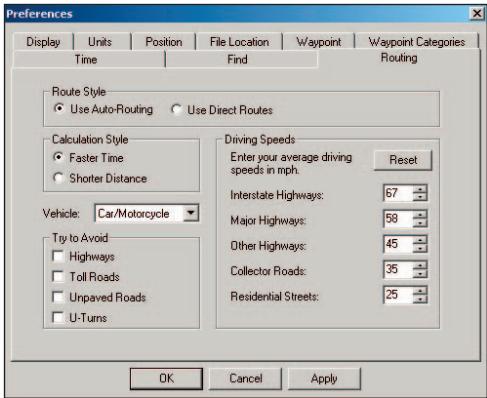The image size is (487, 398).
Task: Reset driving speeds to defaults
Action: 403,160
